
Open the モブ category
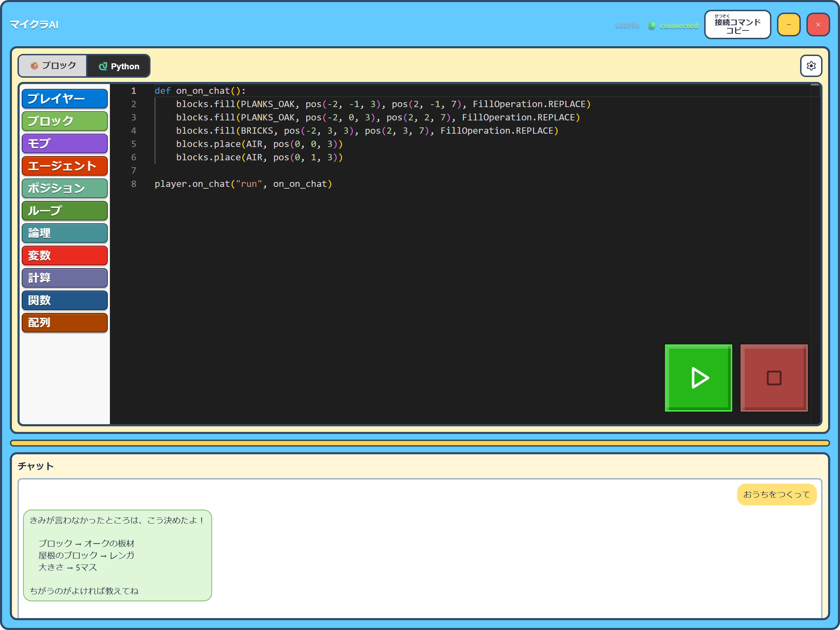pyautogui.click(x=64, y=143)
